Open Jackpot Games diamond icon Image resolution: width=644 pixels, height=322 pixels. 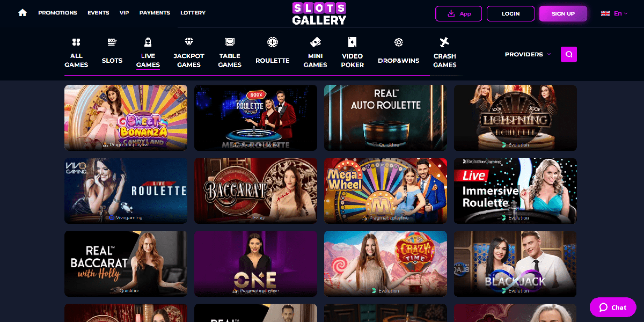pos(189,42)
